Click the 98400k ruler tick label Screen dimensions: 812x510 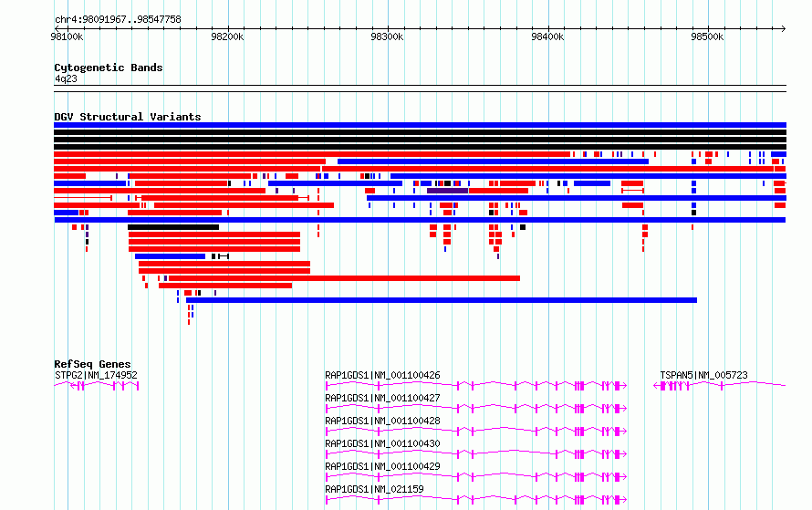(x=547, y=36)
